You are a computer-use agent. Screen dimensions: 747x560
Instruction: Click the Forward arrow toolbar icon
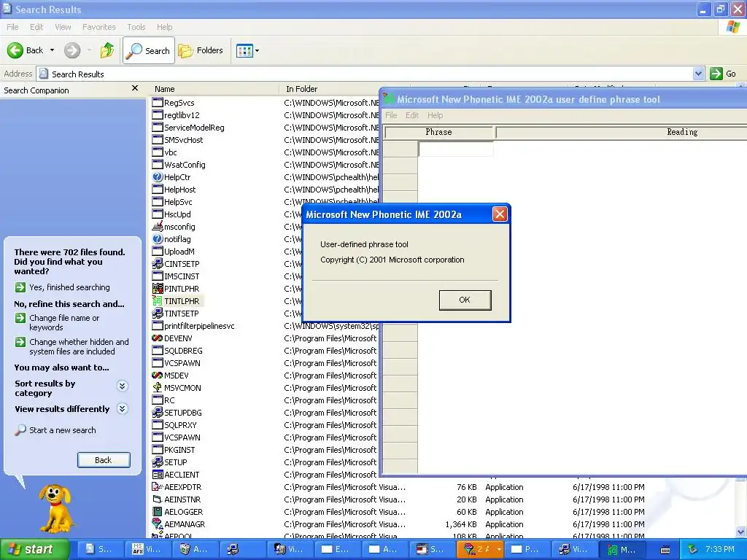(72, 50)
